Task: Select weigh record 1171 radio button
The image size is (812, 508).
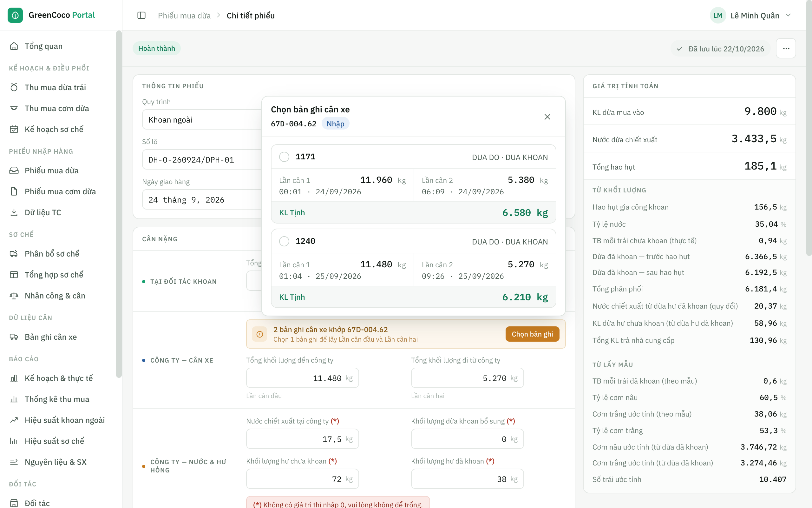Action: (x=284, y=157)
